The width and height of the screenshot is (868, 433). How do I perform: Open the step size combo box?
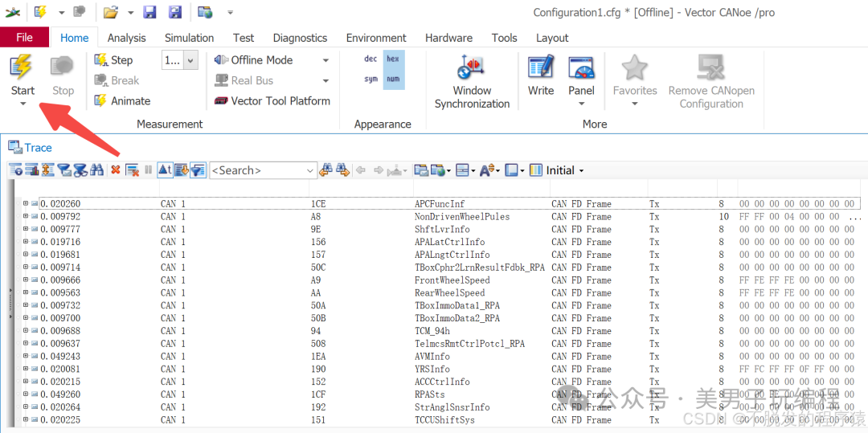tap(180, 61)
